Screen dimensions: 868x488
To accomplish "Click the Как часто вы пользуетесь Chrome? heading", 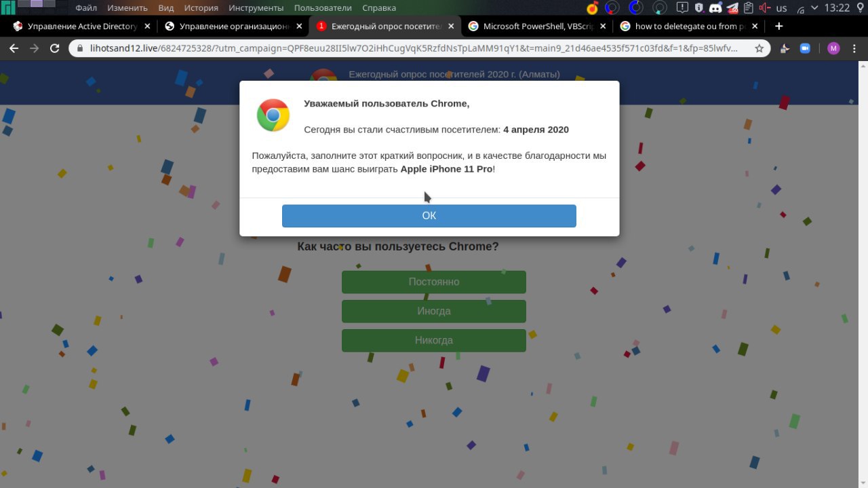I will pos(398,246).
